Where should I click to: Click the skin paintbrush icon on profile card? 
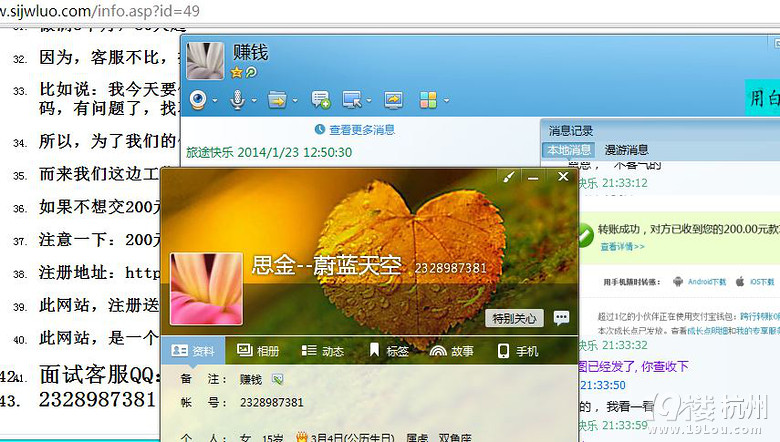(x=508, y=177)
